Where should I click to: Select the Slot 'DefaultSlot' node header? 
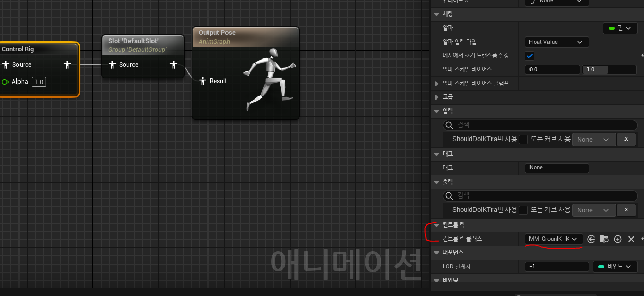coord(143,45)
